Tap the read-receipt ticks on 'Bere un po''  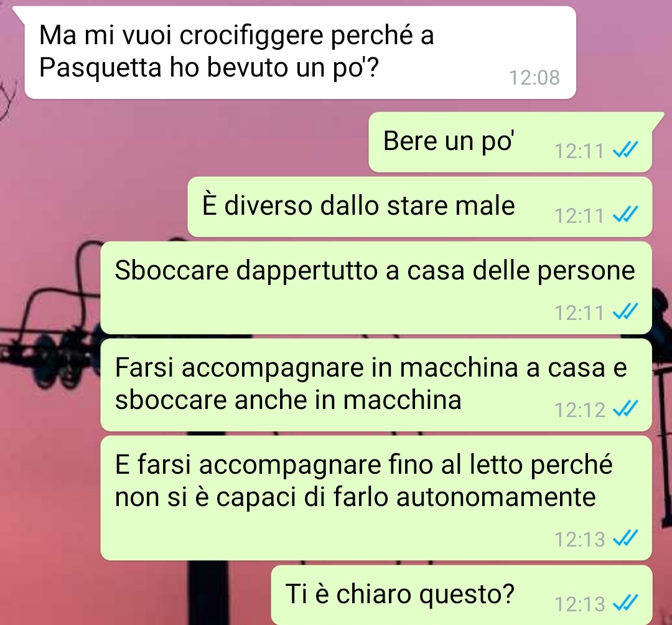point(625,149)
